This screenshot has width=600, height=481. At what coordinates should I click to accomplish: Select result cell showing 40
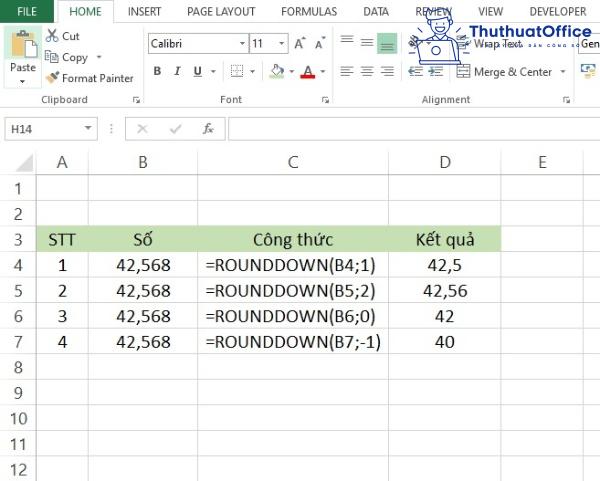click(x=445, y=342)
